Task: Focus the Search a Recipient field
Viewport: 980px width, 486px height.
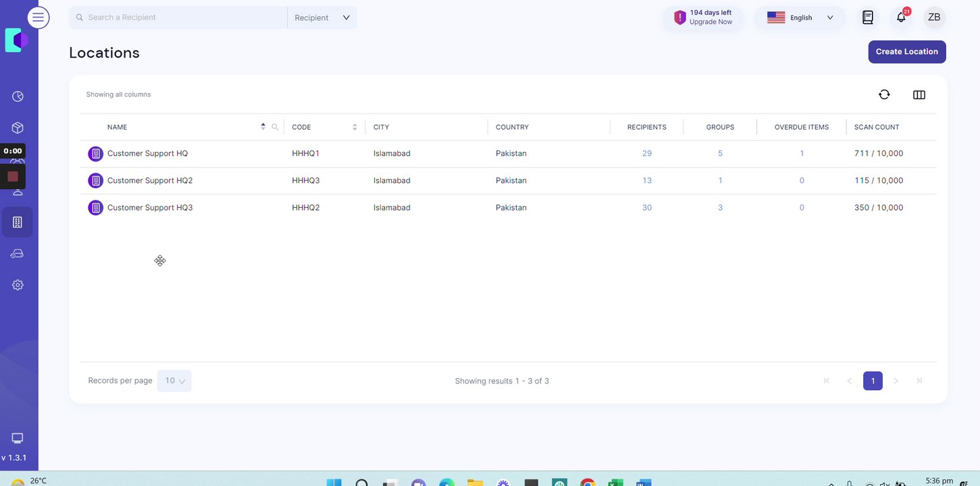Action: 178,18
